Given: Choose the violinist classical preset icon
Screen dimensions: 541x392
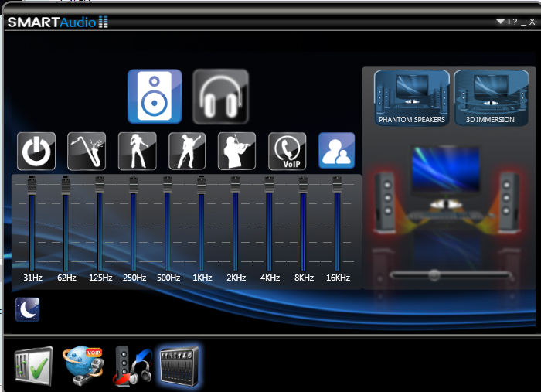Looking at the screenshot, I should tap(236, 151).
